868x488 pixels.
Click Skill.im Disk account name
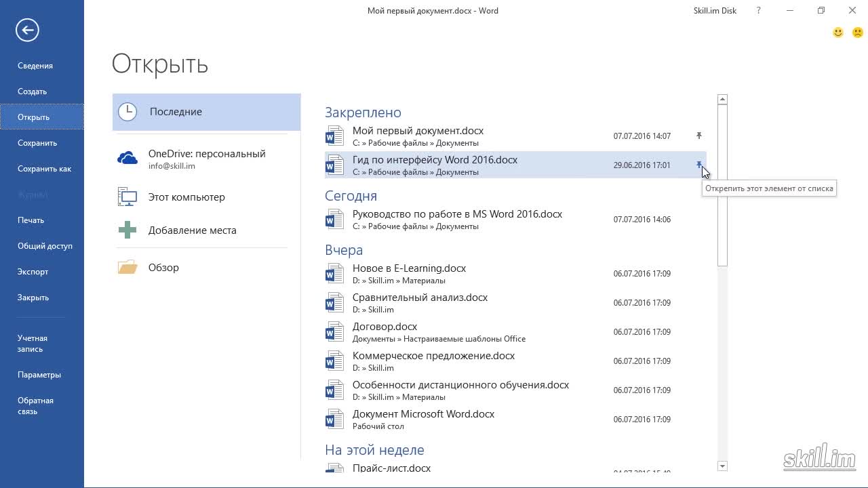point(715,11)
